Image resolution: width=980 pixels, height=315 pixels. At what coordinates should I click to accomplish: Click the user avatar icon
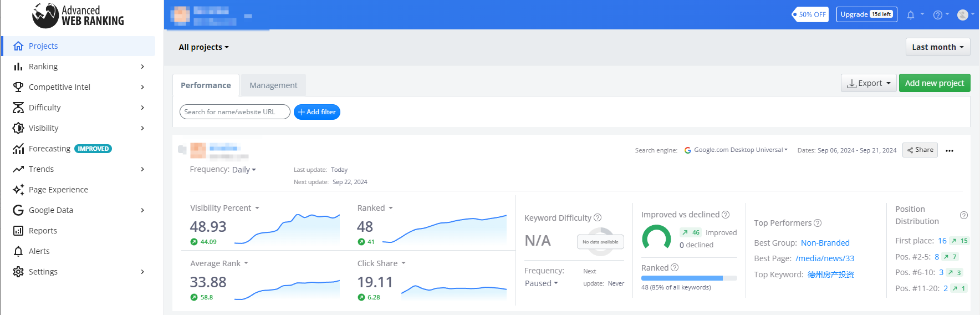[963, 15]
